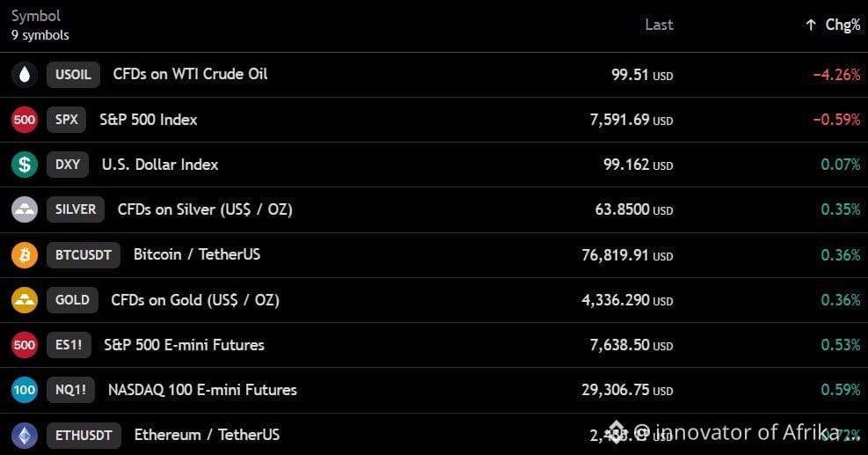Select U.S. Dollar Index row
Image resolution: width=868 pixels, height=455 pixels.
434,165
